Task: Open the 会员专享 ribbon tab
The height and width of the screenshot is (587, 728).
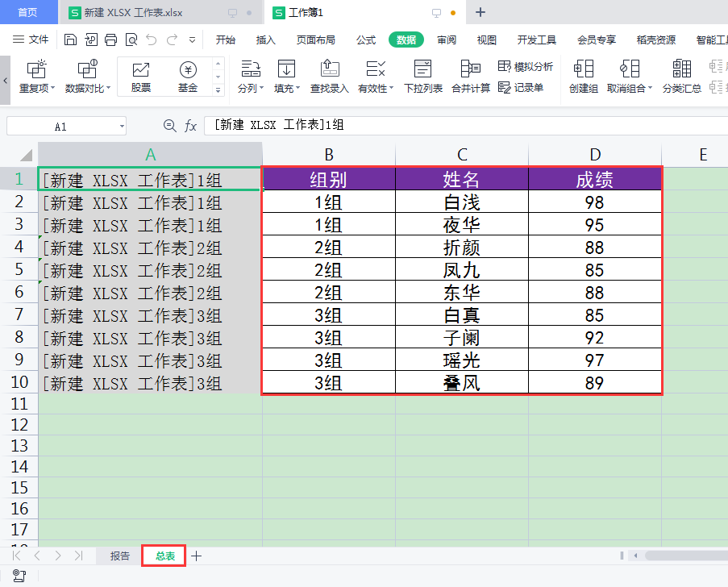Action: pos(597,40)
